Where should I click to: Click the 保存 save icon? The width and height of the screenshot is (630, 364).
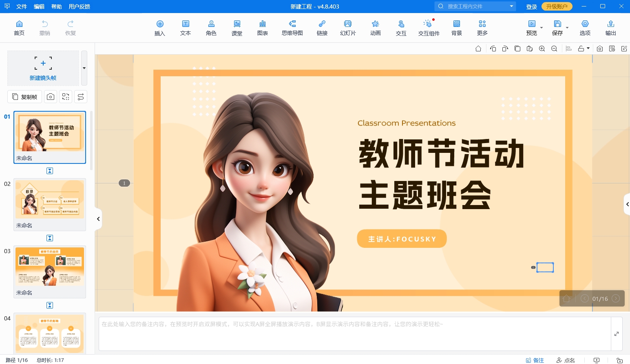pyautogui.click(x=557, y=24)
